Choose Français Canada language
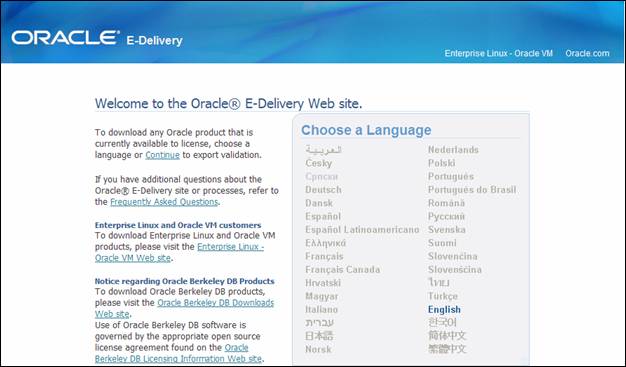 (343, 270)
